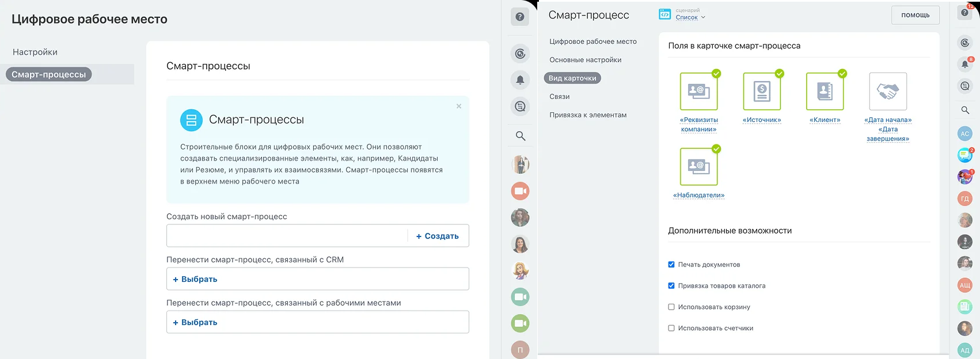
Task: Click the «+ Создать» button
Action: coord(438,236)
